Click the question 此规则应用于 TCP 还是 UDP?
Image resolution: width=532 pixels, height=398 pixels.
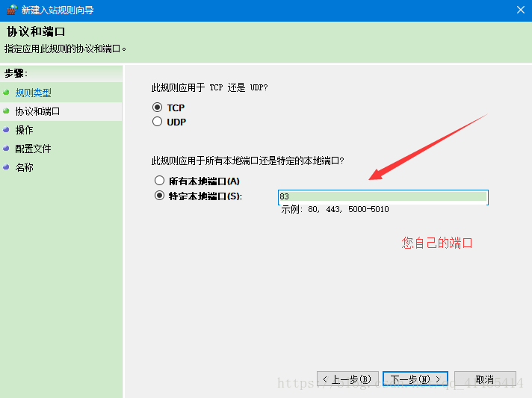click(x=209, y=87)
